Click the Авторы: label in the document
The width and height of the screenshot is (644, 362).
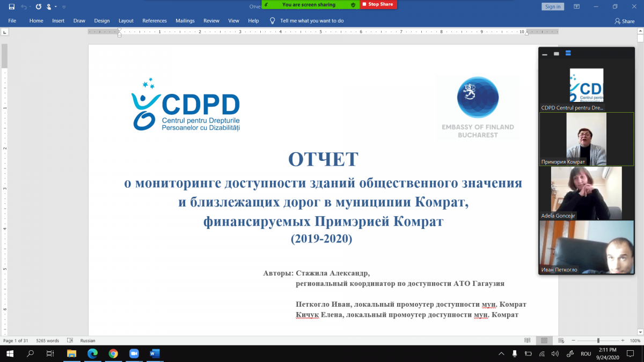click(278, 272)
